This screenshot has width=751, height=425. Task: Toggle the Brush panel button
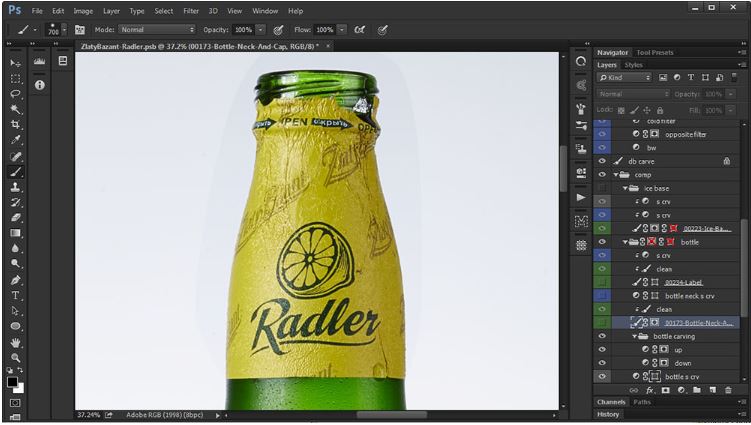tap(80, 30)
